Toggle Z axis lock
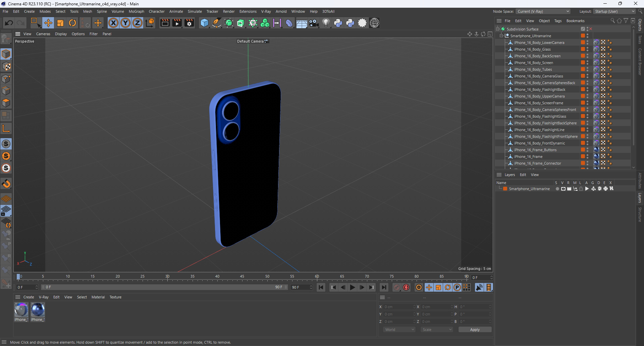Viewport: 644px width, 346px height. [138, 23]
